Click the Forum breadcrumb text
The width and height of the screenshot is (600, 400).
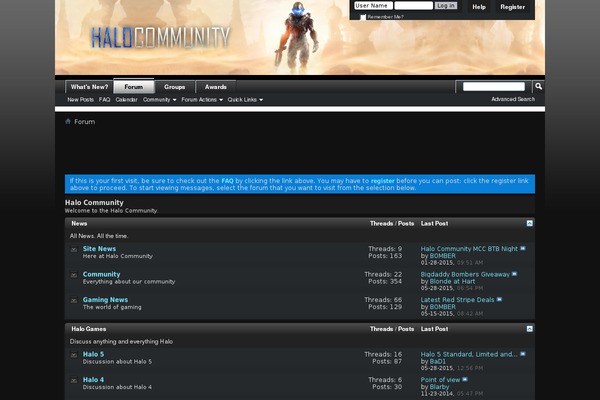[x=85, y=122]
